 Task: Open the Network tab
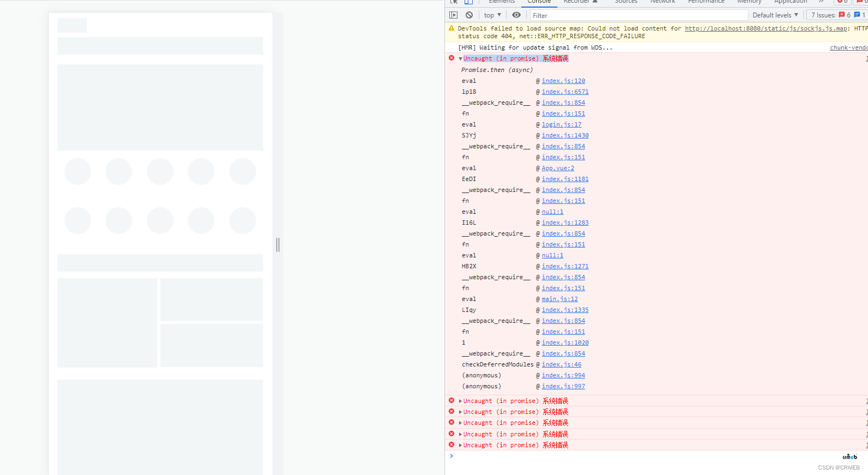663,2
